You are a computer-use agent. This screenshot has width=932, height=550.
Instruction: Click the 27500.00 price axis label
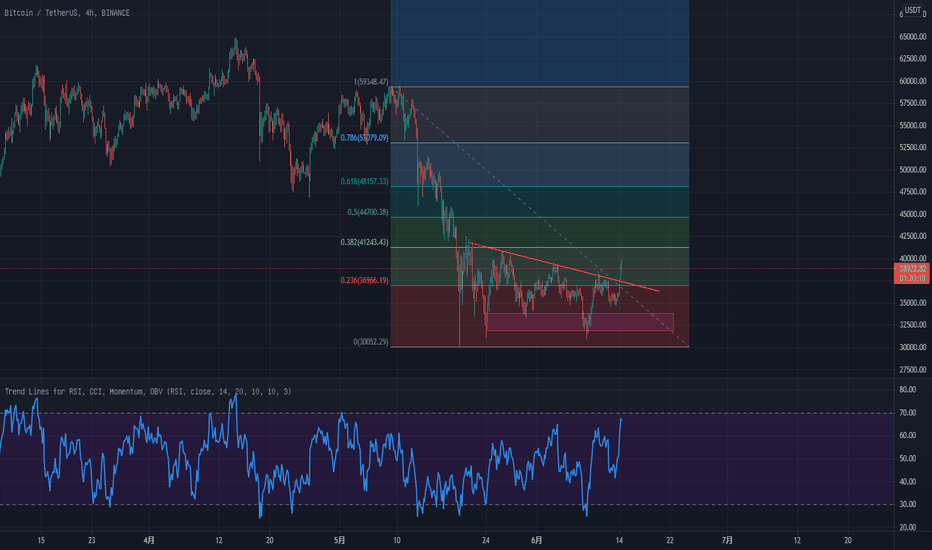[912, 369]
